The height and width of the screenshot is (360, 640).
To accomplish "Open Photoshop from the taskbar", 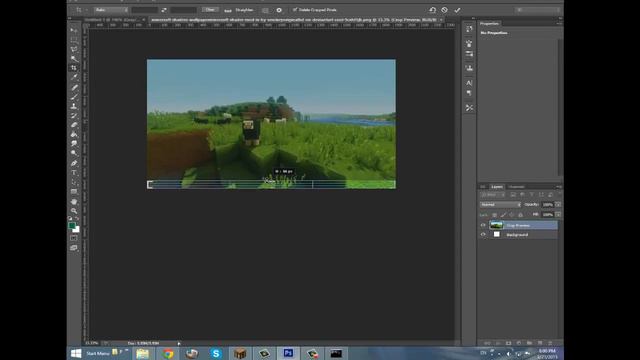I will tap(288, 353).
